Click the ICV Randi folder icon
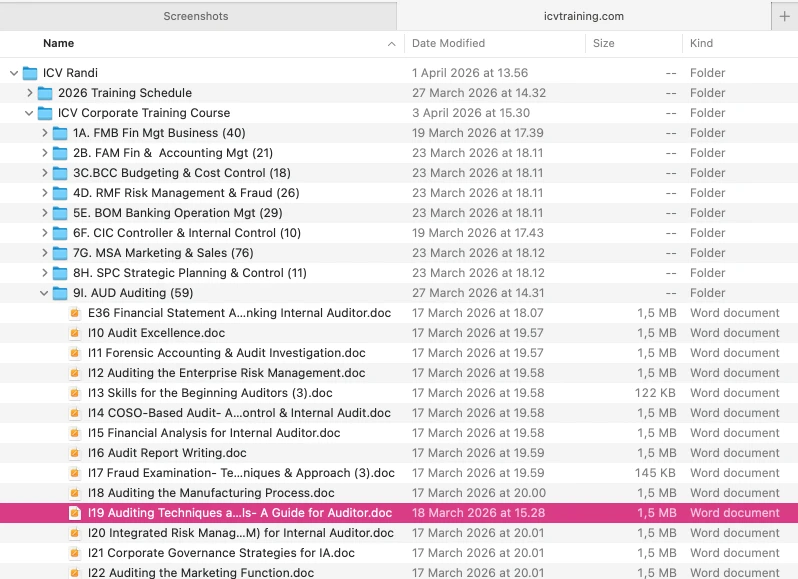This screenshot has height=579, width=798. [30, 73]
